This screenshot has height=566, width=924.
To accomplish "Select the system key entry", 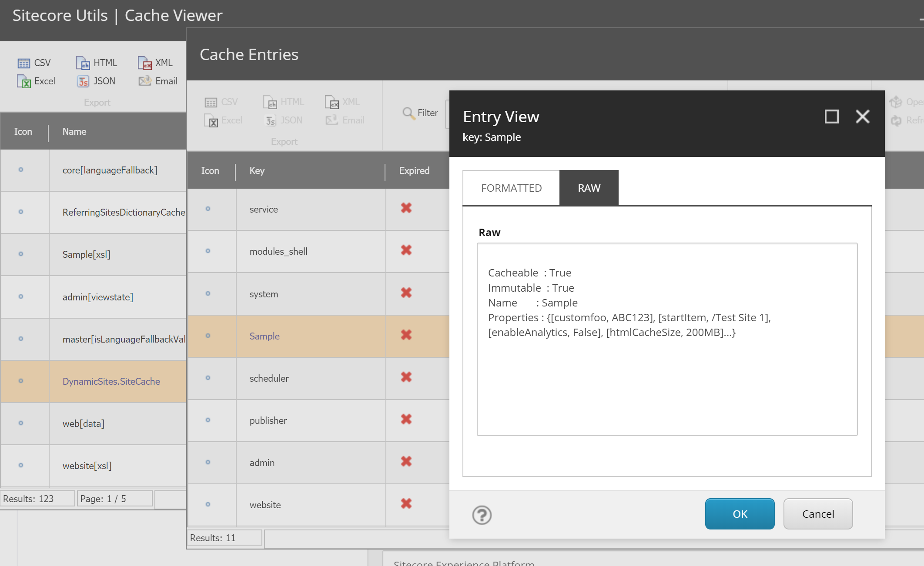I will [264, 294].
